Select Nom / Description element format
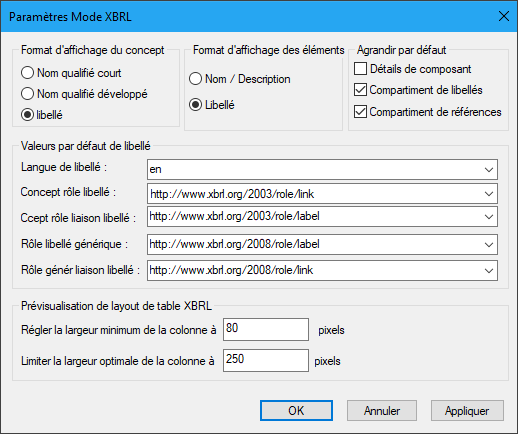 pyautogui.click(x=195, y=79)
